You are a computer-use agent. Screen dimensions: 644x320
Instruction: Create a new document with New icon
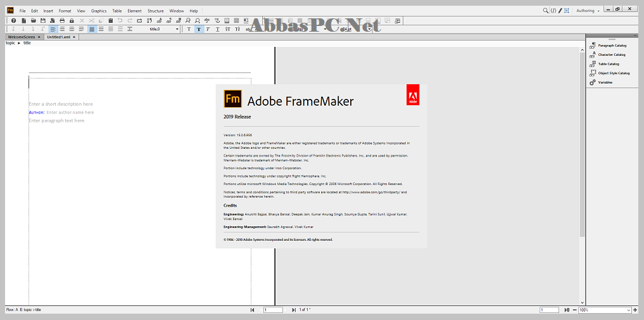click(24, 20)
